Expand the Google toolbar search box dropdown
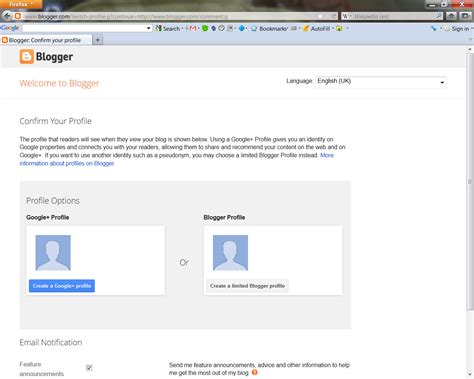The image size is (474, 379). [x=149, y=29]
